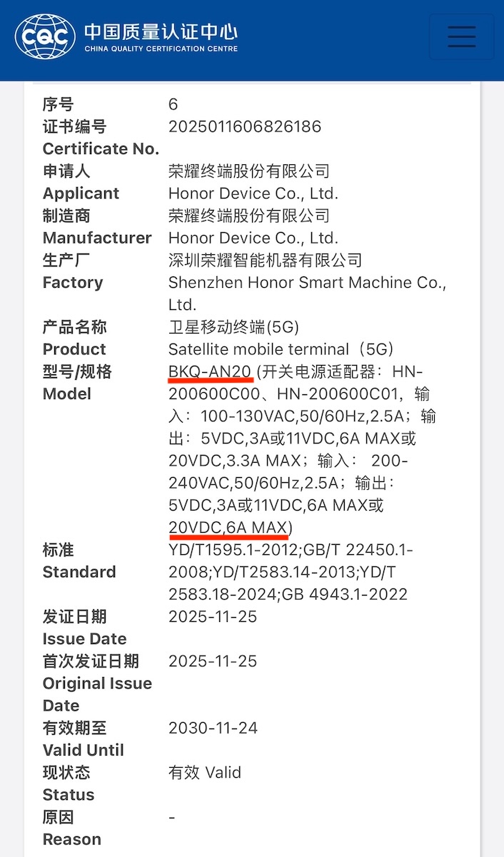
Task: Click the CQC circular logo
Action: 41,34
